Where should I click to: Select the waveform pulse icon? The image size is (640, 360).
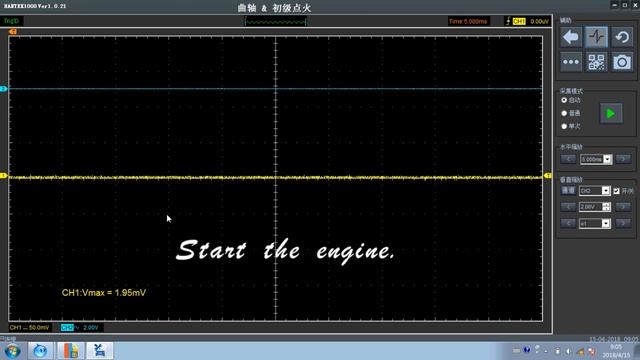click(x=596, y=37)
